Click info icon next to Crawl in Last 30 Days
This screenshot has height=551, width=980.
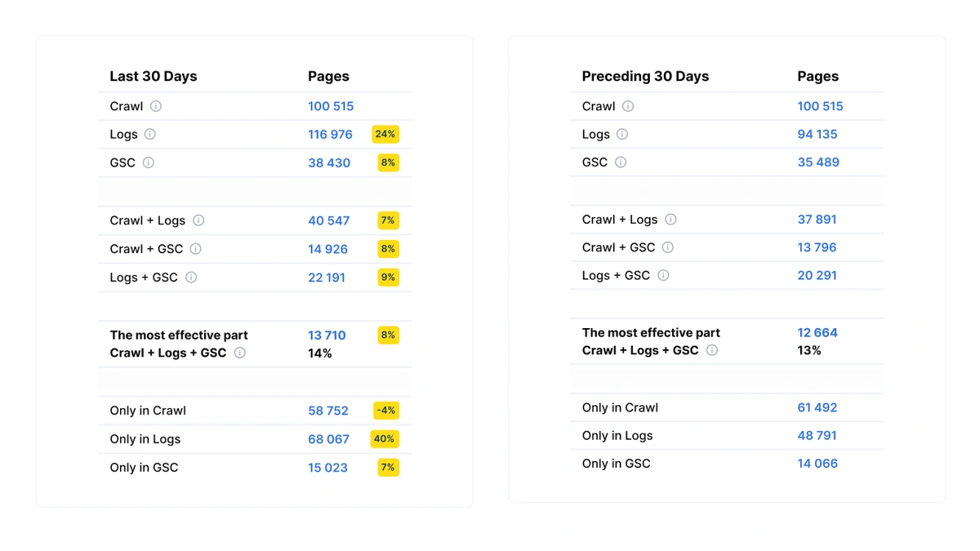(156, 106)
